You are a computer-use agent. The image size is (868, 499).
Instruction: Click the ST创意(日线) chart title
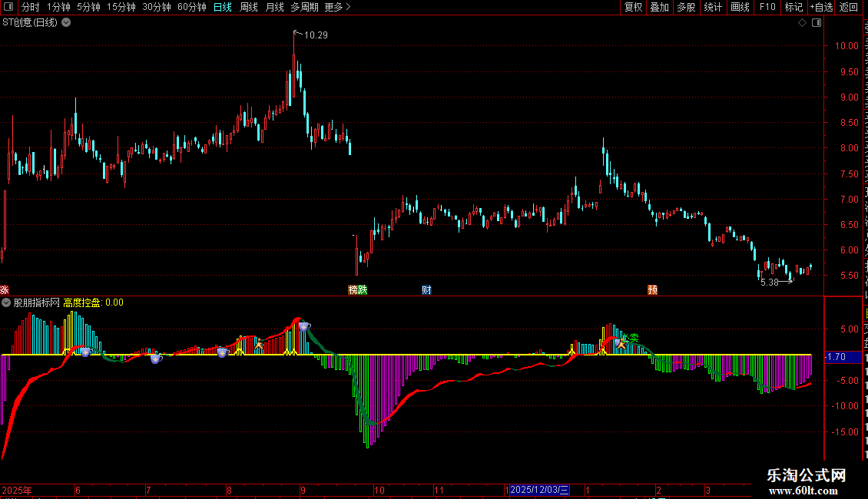[30, 23]
